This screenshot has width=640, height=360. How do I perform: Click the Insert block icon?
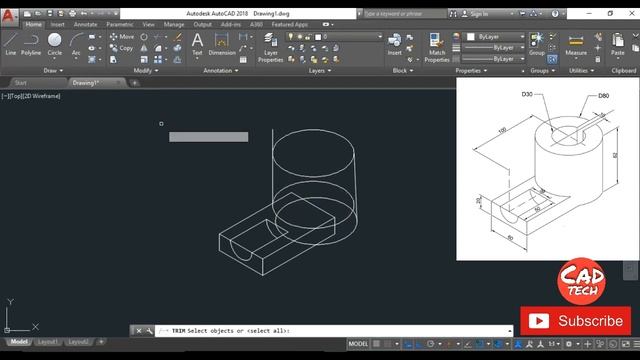(x=394, y=44)
